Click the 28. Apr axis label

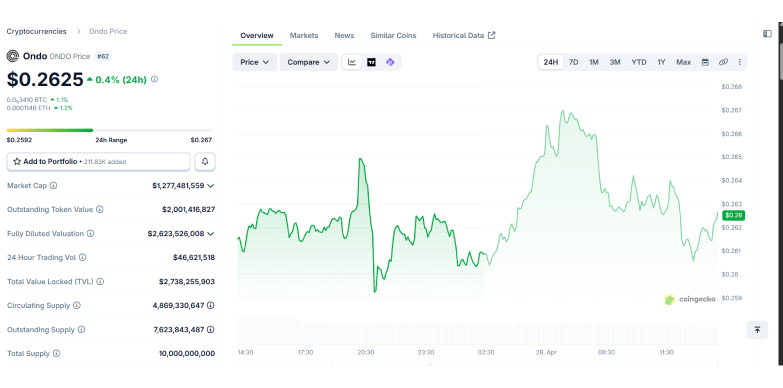pyautogui.click(x=546, y=352)
